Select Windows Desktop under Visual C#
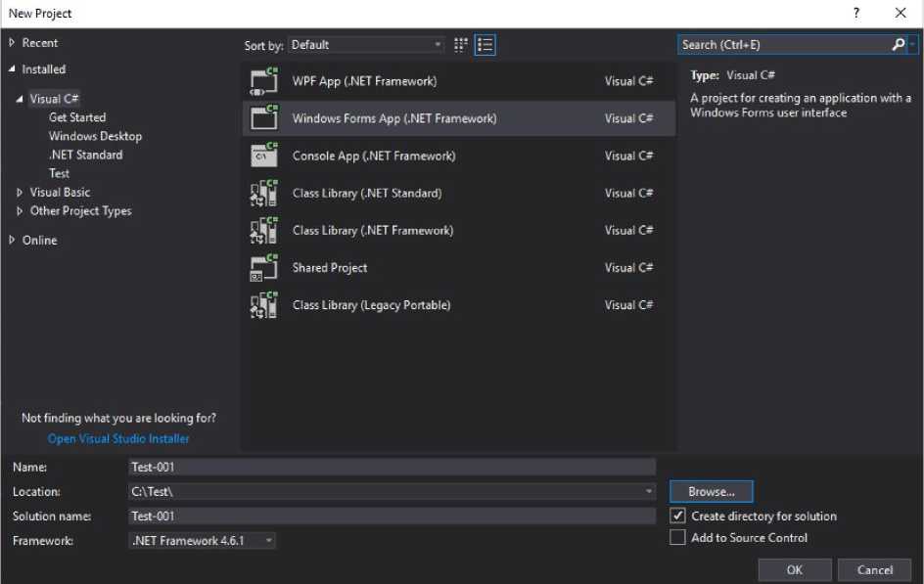This screenshot has height=584, width=924. pyautogui.click(x=95, y=137)
